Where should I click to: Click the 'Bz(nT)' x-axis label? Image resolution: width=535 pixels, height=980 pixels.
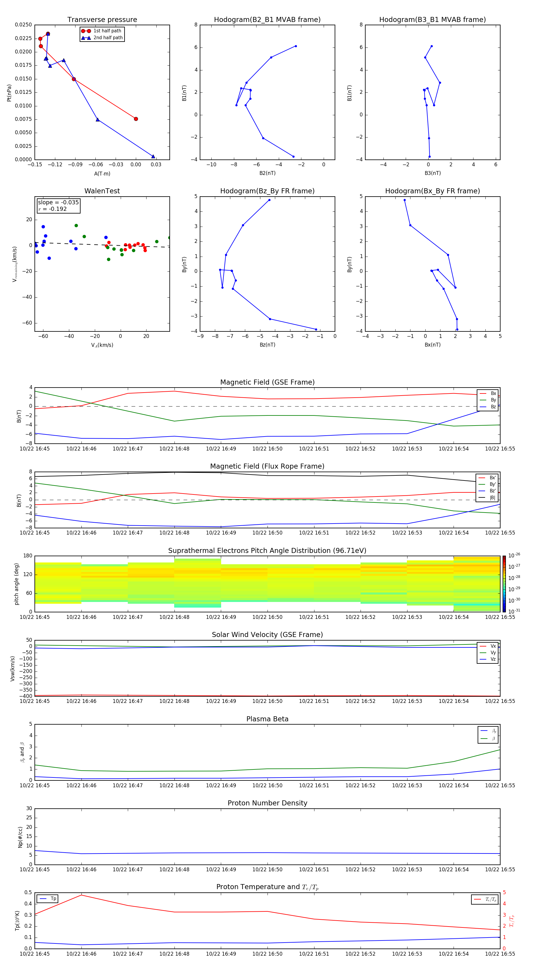coord(267,345)
